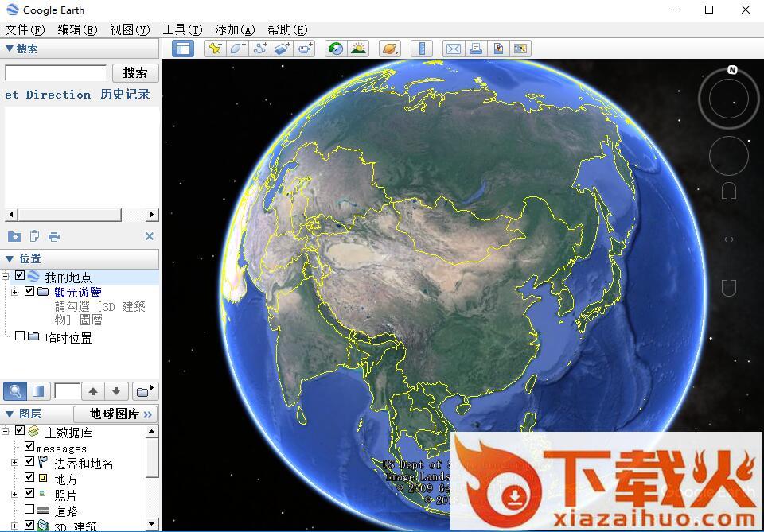Uncheck the 我的地点 checkbox
764x532 pixels.
coord(19,275)
